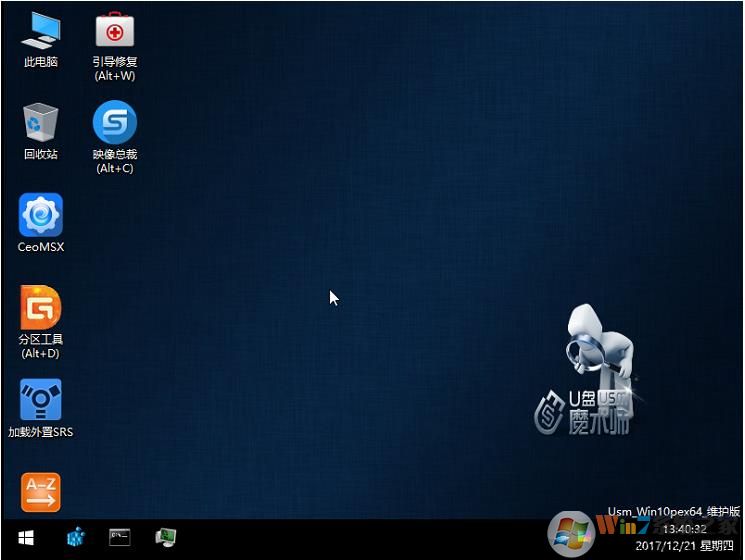745x560 pixels.
Task: Click the 加载外置SRS text label
Action: tap(41, 432)
